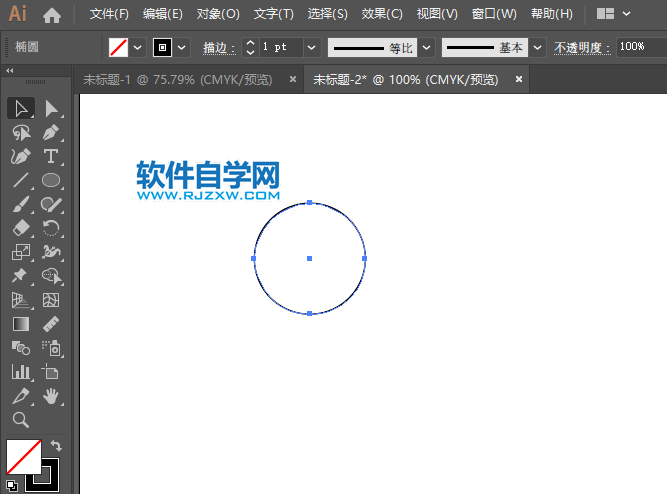Open the 文件(F) menu

[109, 14]
